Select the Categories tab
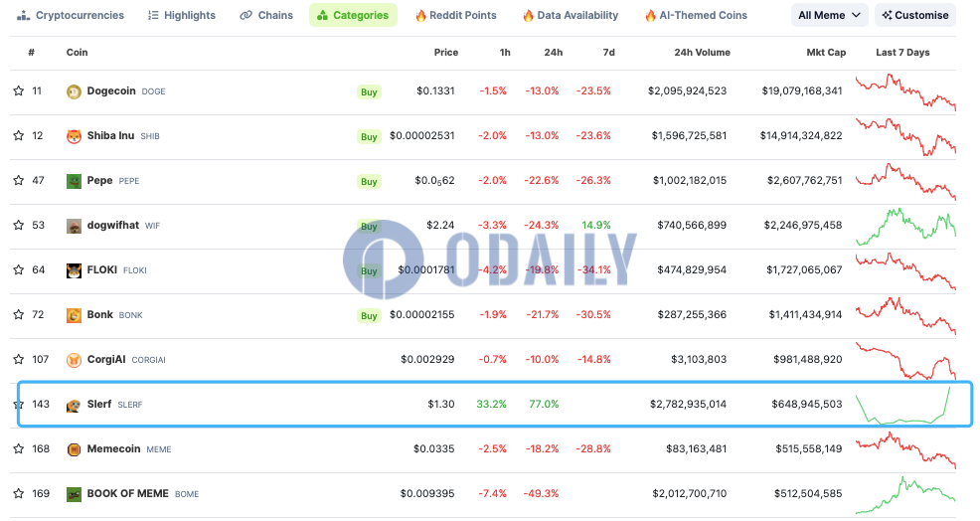The width and height of the screenshot is (980, 521). coord(353,15)
